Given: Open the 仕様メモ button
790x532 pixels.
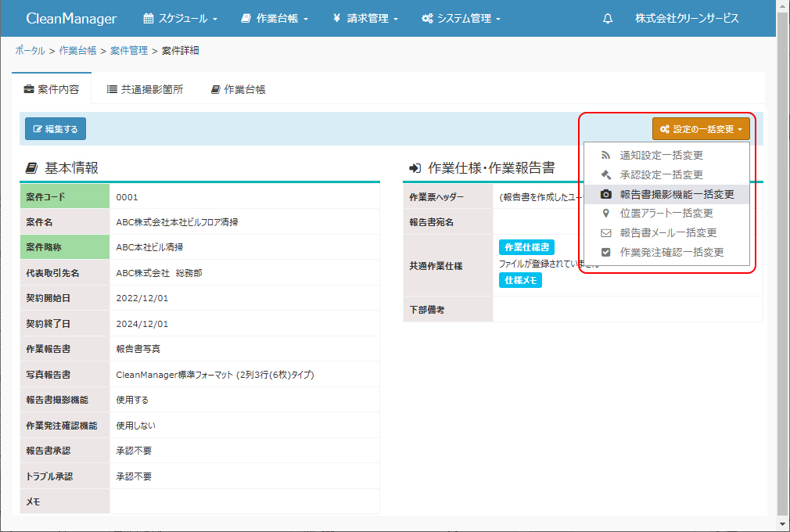Looking at the screenshot, I should click(x=520, y=280).
